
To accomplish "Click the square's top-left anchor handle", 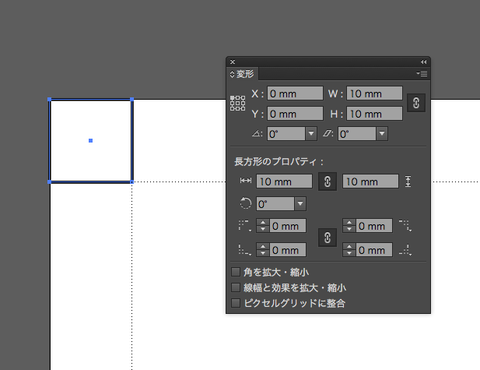I will [x=49, y=99].
